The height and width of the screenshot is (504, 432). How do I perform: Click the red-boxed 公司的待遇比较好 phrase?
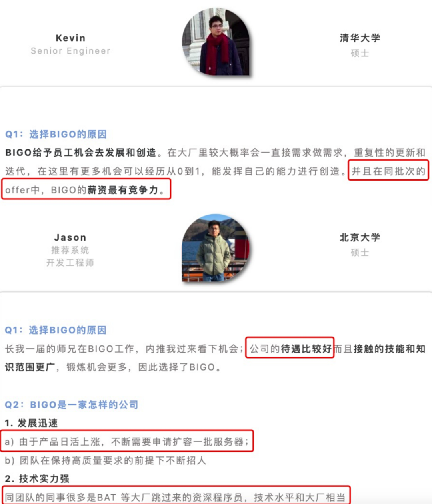click(290, 349)
